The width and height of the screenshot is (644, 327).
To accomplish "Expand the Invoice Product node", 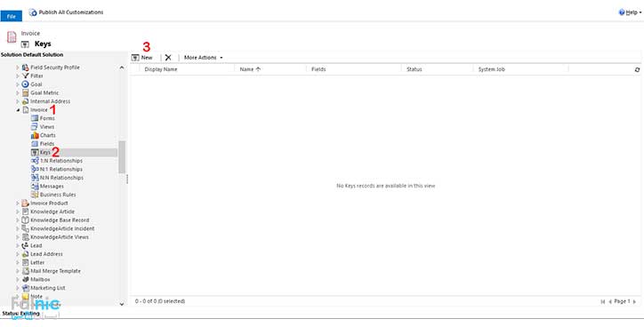I will (x=18, y=203).
